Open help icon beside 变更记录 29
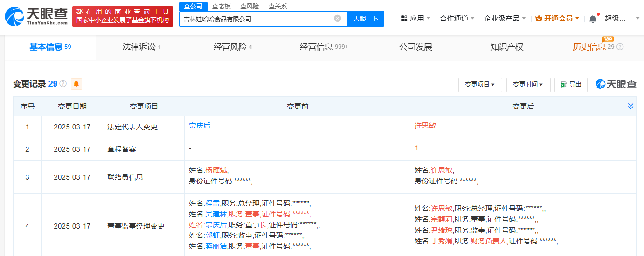 (x=63, y=84)
